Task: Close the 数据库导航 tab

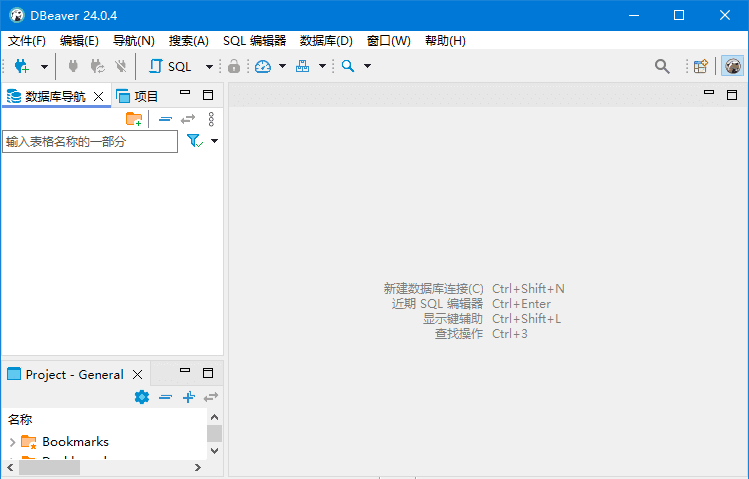Action: (98, 96)
